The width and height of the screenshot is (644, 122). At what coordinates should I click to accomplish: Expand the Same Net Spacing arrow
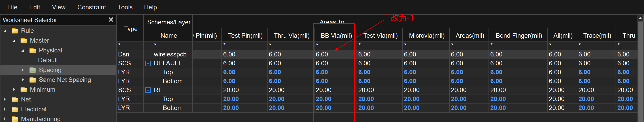pos(23,80)
